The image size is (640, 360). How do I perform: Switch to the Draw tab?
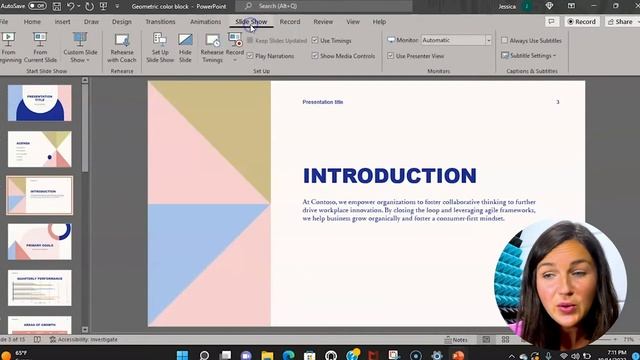pyautogui.click(x=91, y=22)
